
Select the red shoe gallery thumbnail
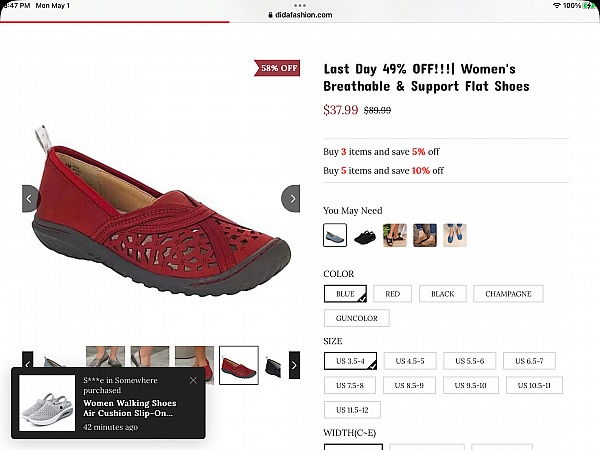[x=239, y=365]
